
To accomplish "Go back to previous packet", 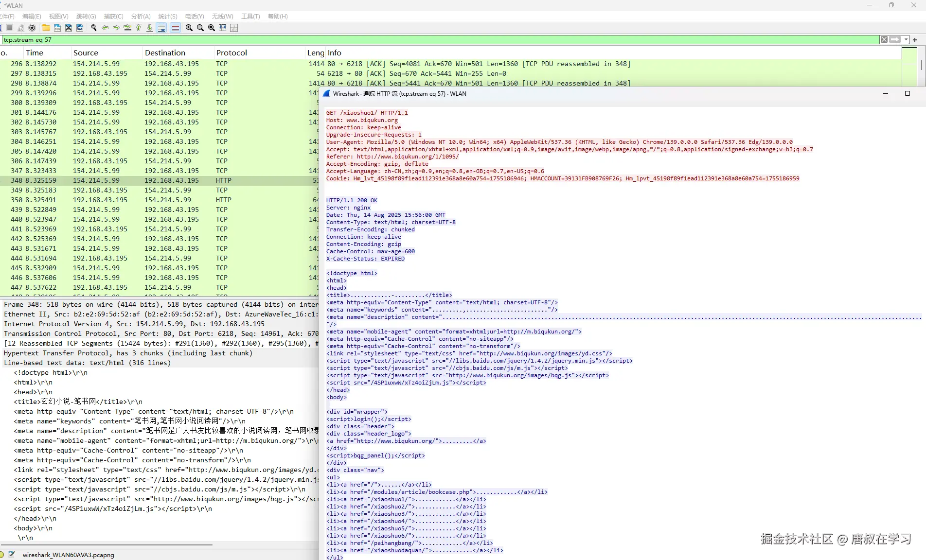I will click(x=105, y=28).
